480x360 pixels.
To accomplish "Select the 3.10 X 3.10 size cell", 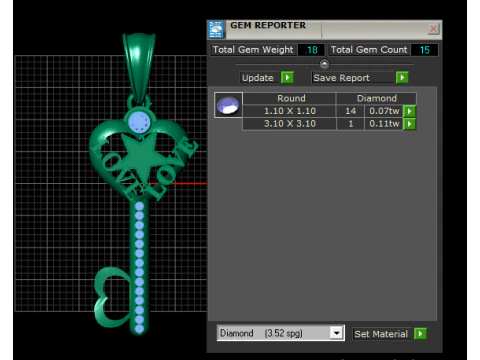I will (289, 124).
